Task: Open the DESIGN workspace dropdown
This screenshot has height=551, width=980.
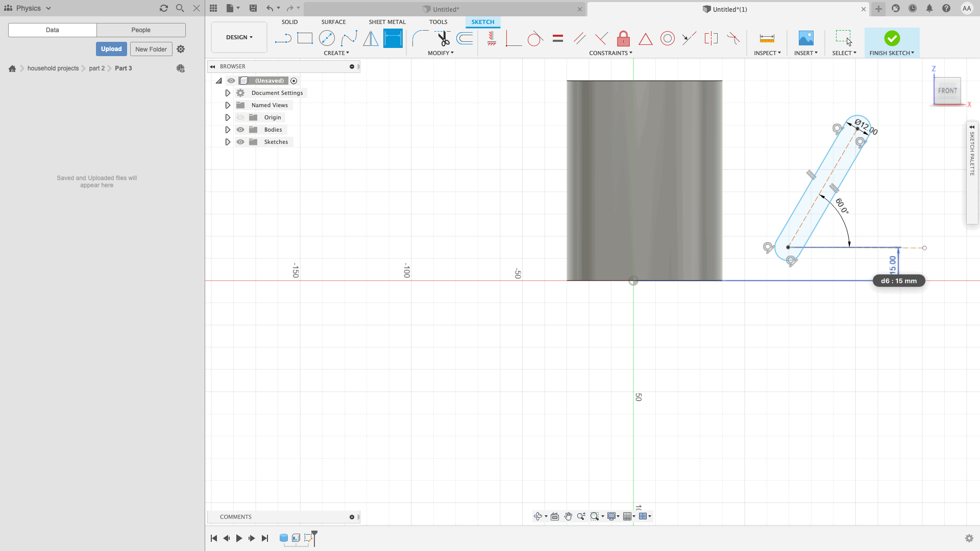Action: [239, 37]
